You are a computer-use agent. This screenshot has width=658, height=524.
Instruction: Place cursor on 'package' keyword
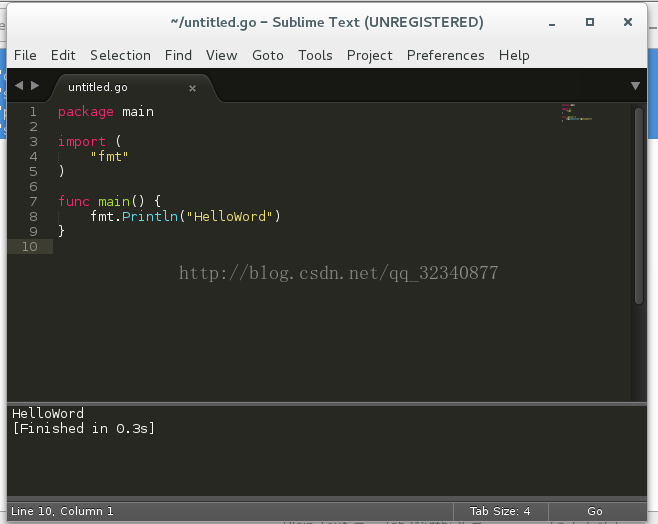86,112
